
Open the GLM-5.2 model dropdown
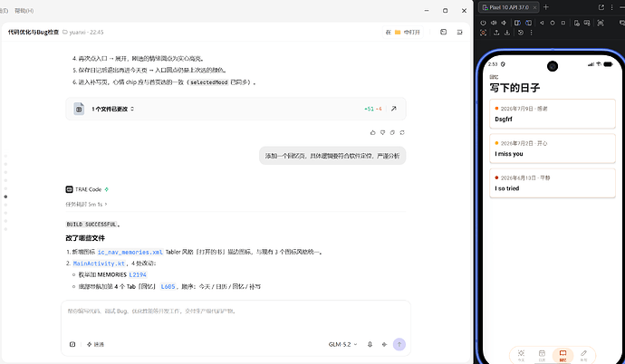pyautogui.click(x=342, y=344)
